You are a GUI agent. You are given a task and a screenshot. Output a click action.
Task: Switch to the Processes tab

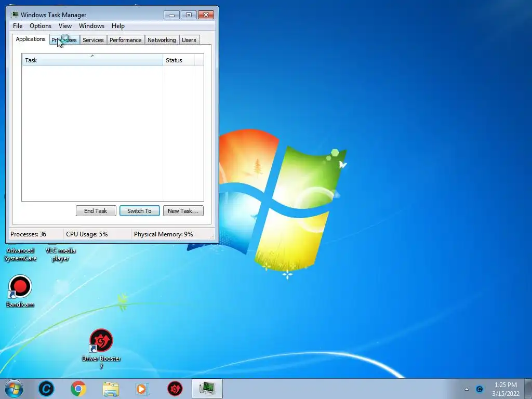pyautogui.click(x=64, y=40)
